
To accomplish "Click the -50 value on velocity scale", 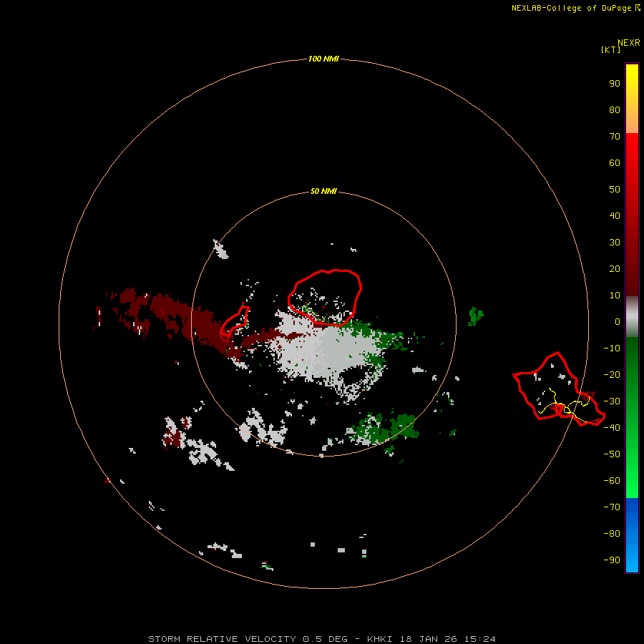I will point(612,454).
